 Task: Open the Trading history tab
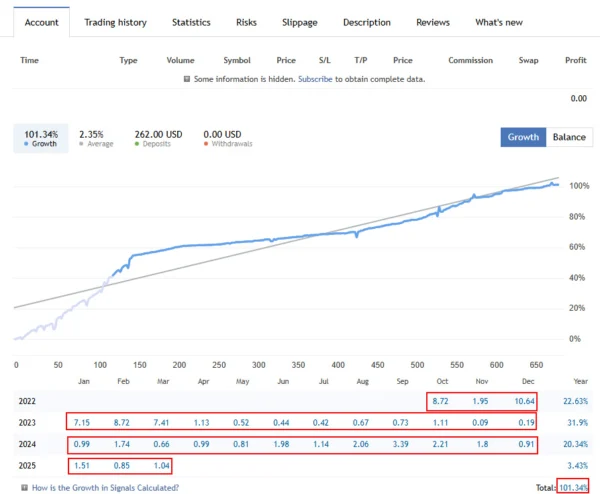(x=115, y=22)
